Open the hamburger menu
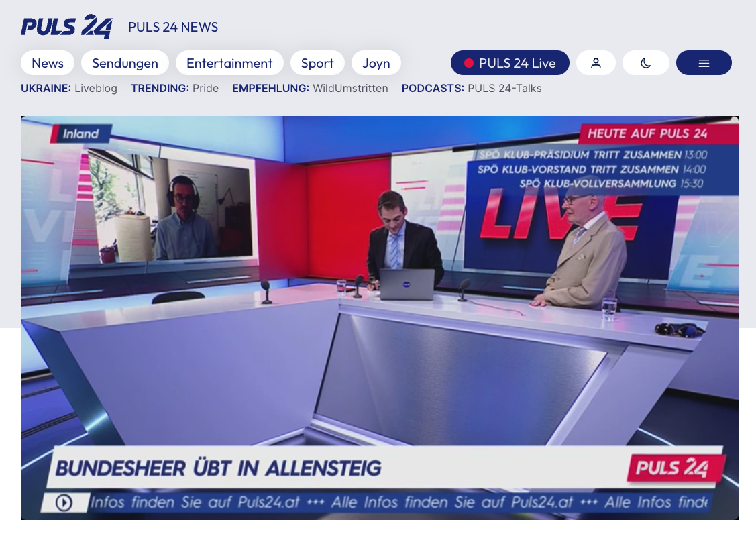 (x=704, y=62)
